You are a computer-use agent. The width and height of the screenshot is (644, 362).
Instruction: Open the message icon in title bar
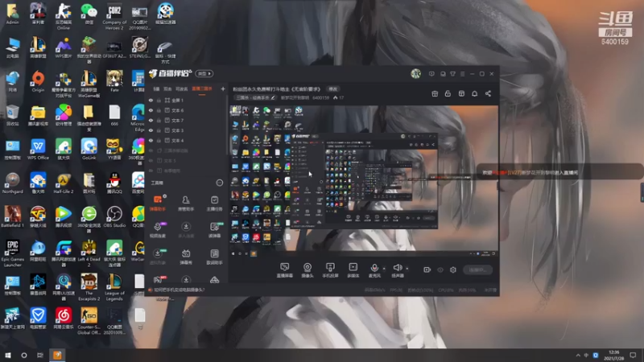point(431,74)
